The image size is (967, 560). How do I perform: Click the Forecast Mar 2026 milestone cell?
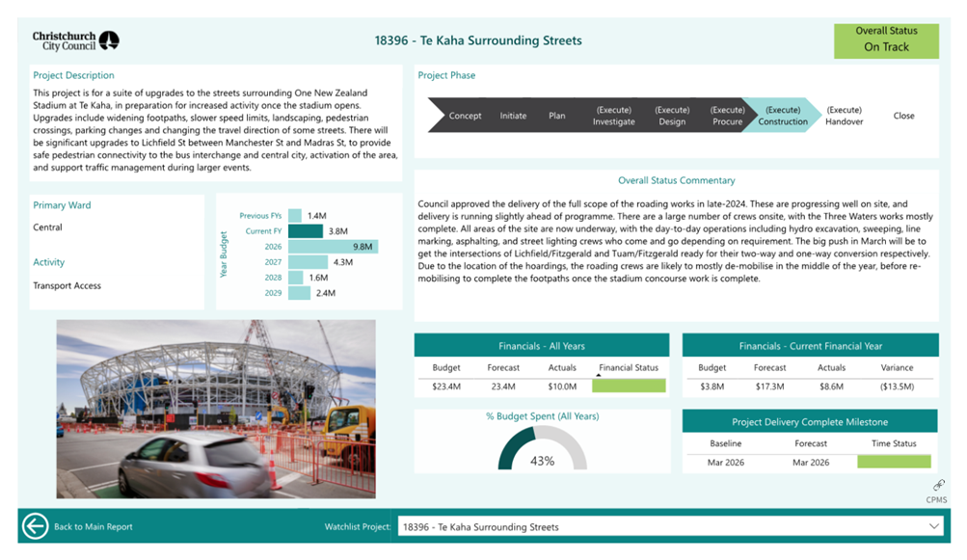pyautogui.click(x=811, y=463)
